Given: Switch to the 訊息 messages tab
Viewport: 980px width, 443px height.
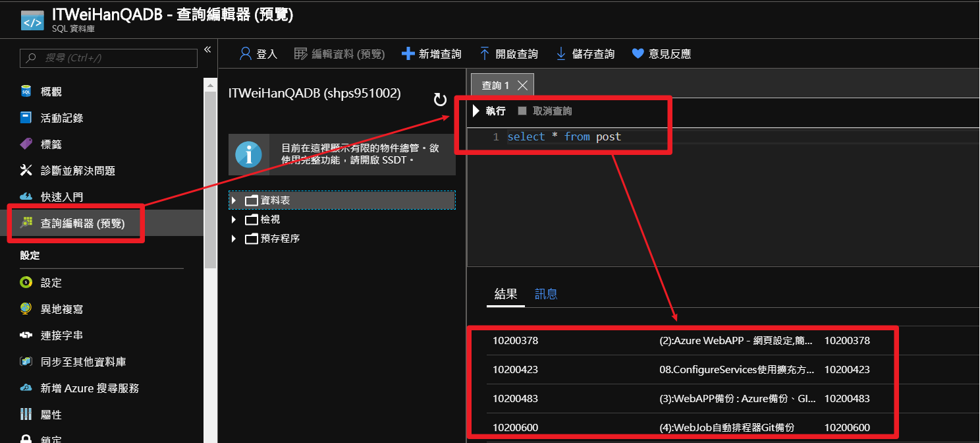Looking at the screenshot, I should (546, 294).
